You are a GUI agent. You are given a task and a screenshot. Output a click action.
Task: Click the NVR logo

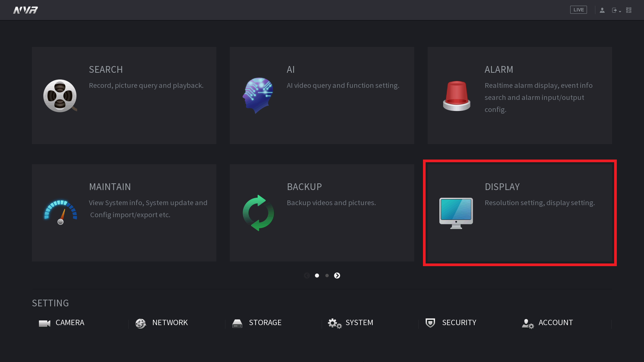click(x=25, y=10)
